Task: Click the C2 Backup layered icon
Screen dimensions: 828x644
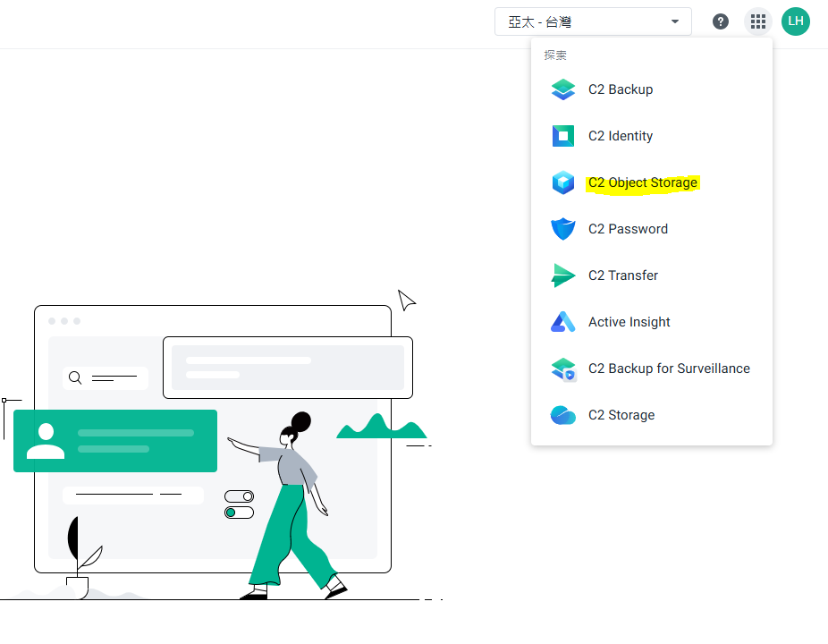Action: point(563,89)
